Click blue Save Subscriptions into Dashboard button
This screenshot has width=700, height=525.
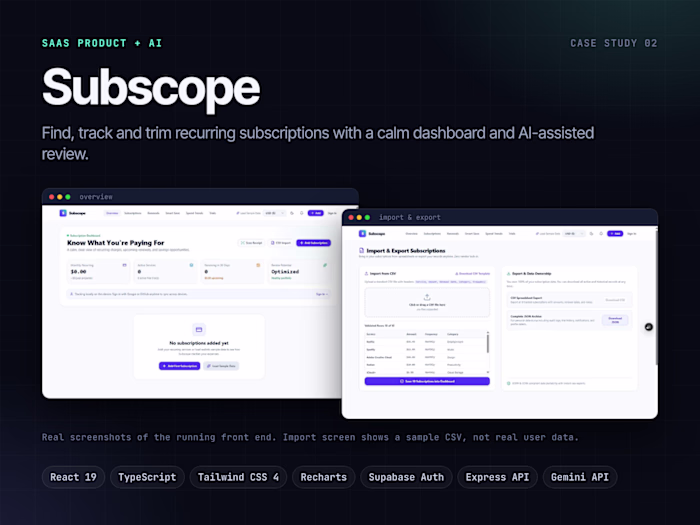(x=427, y=381)
